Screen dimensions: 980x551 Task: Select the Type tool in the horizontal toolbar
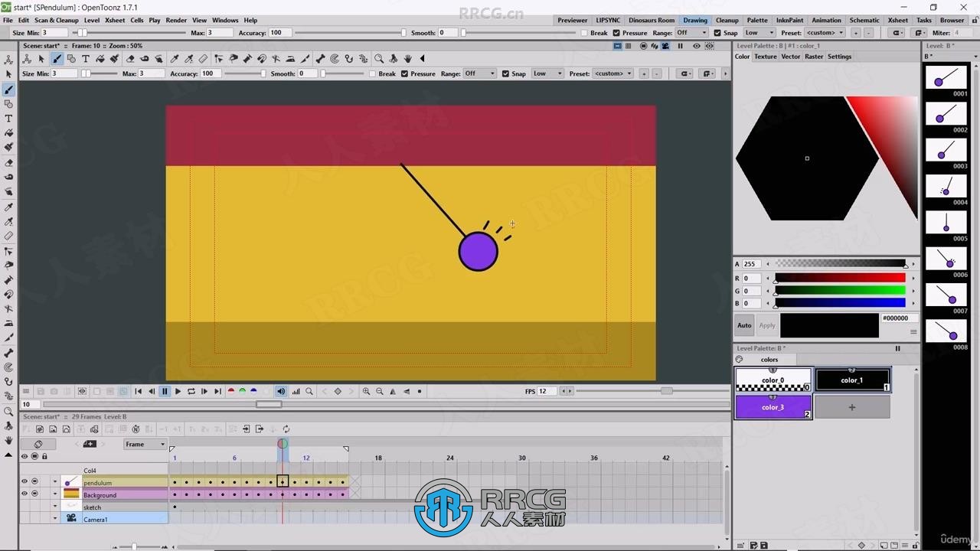pos(86,58)
